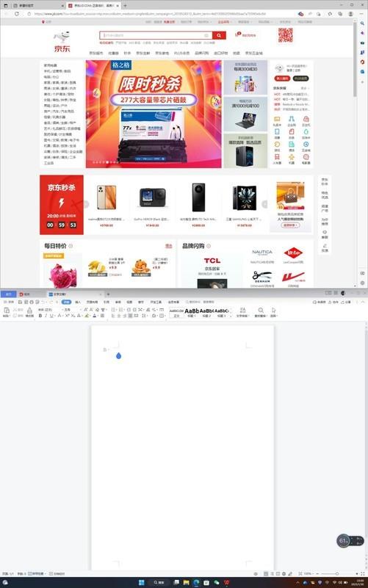Viewport: 368px width, 588px height.
Task: Open the 京东家电 navigation link
Action: coord(162,54)
